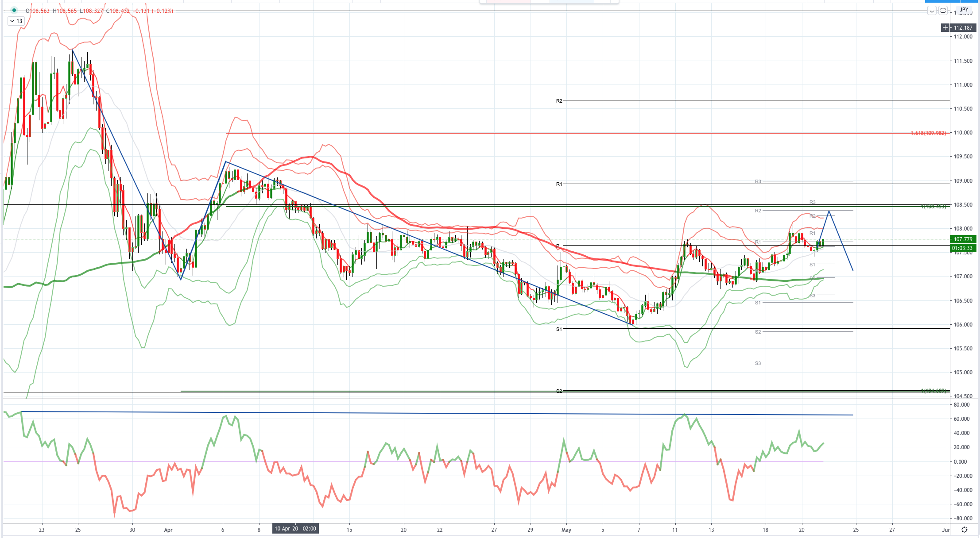
Task: Click the black P pivot label
Action: point(558,246)
